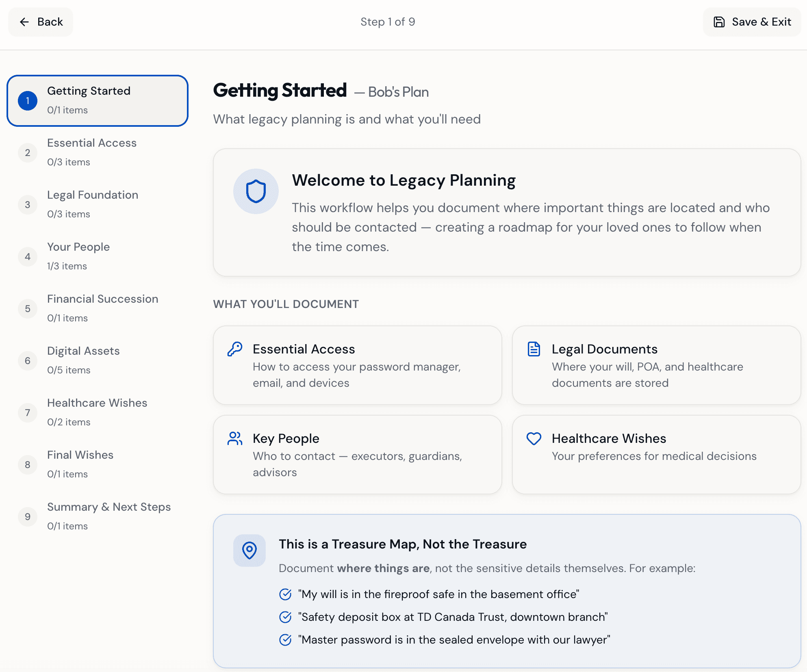
Task: Click the Back button
Action: (x=40, y=22)
